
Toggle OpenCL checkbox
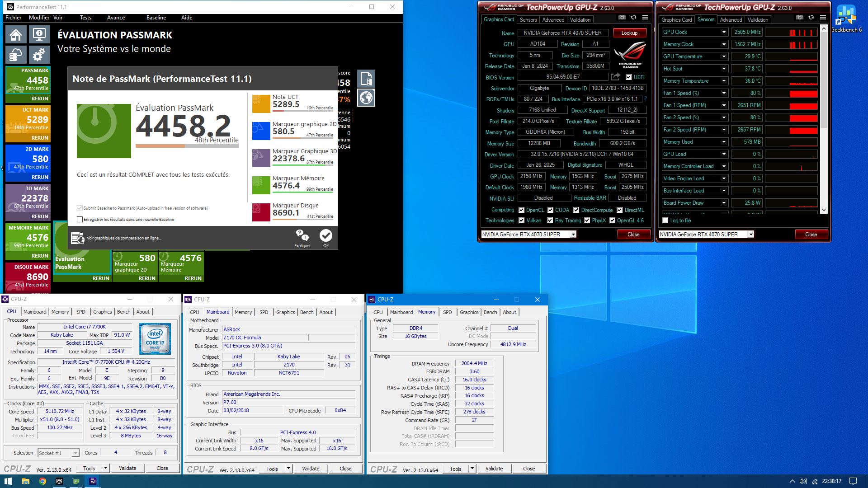click(521, 210)
